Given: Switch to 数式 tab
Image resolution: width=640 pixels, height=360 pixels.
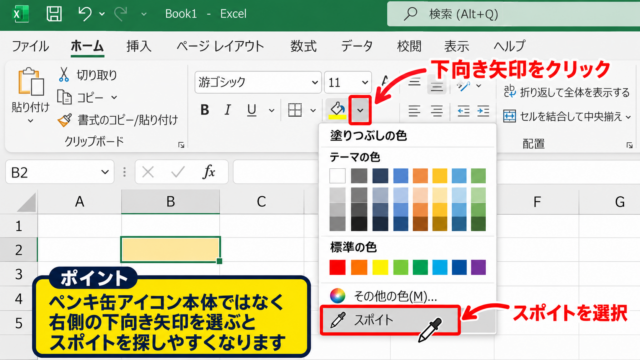Looking at the screenshot, I should click(303, 46).
